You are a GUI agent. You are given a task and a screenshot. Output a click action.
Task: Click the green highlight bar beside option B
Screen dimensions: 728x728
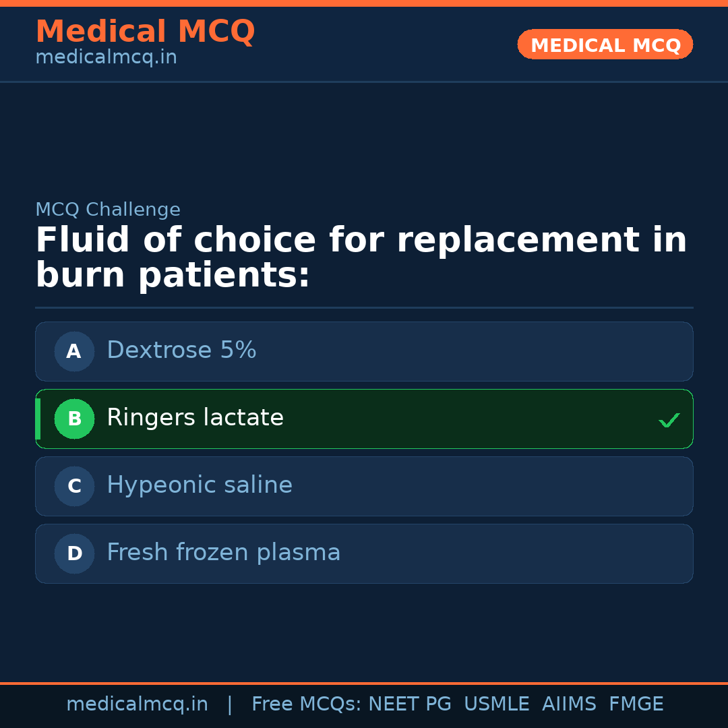point(38,419)
